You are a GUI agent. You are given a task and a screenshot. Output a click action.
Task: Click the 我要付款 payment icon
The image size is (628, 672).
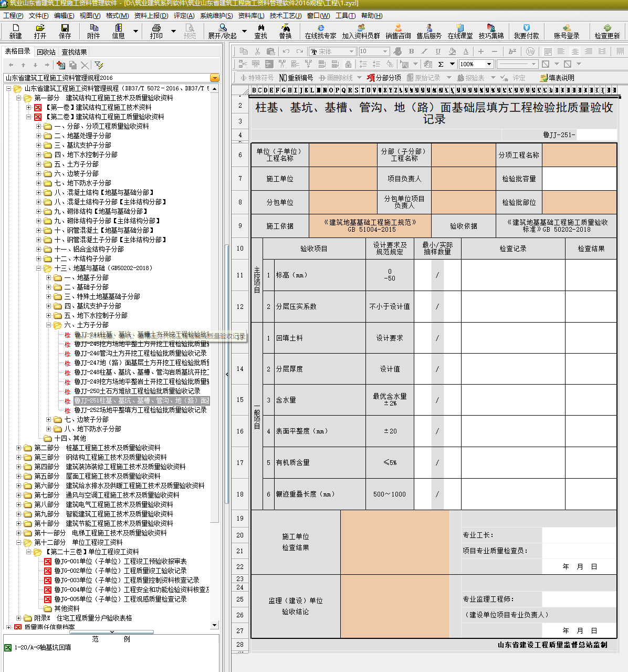pos(526,31)
